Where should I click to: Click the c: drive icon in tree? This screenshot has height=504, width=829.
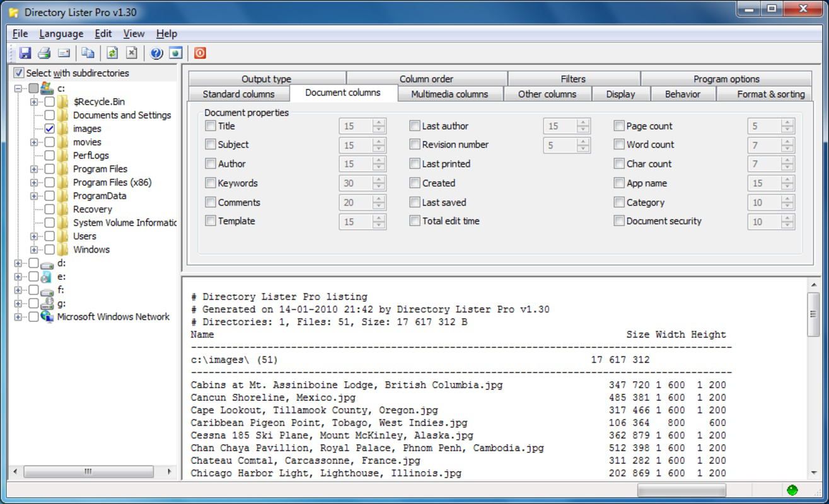(x=47, y=88)
